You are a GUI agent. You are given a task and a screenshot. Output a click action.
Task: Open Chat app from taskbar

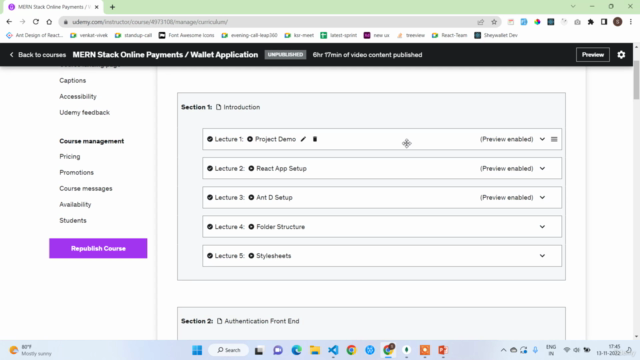tap(278, 350)
